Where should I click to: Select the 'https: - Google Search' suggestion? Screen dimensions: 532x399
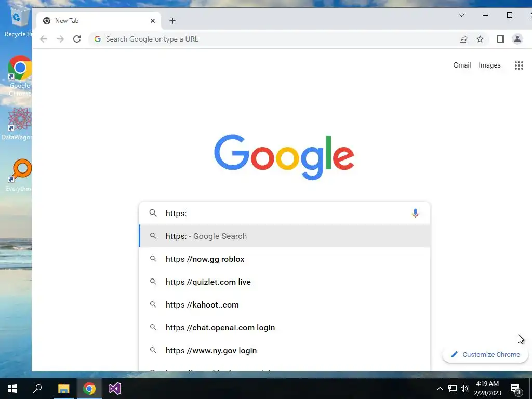point(284,236)
